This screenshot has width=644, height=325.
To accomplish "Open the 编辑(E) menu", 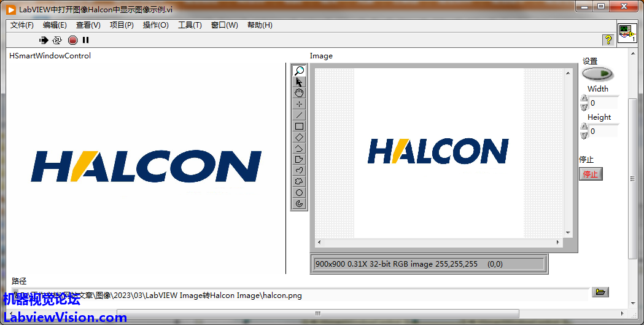I will pyautogui.click(x=55, y=25).
